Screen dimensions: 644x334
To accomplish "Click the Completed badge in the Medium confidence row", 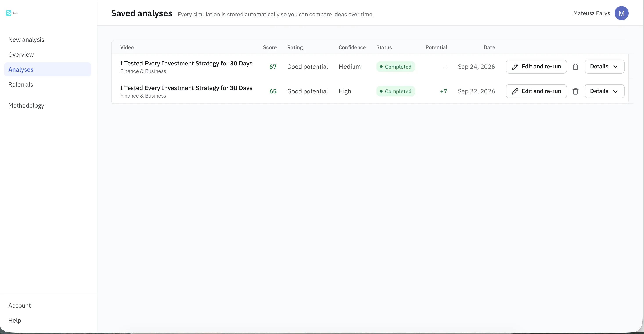I will pyautogui.click(x=396, y=67).
